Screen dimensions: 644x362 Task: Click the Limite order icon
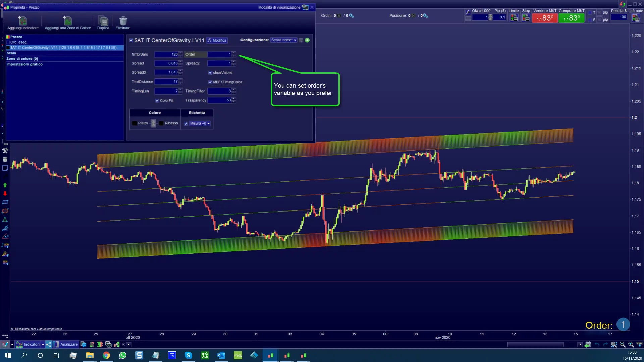tap(514, 18)
